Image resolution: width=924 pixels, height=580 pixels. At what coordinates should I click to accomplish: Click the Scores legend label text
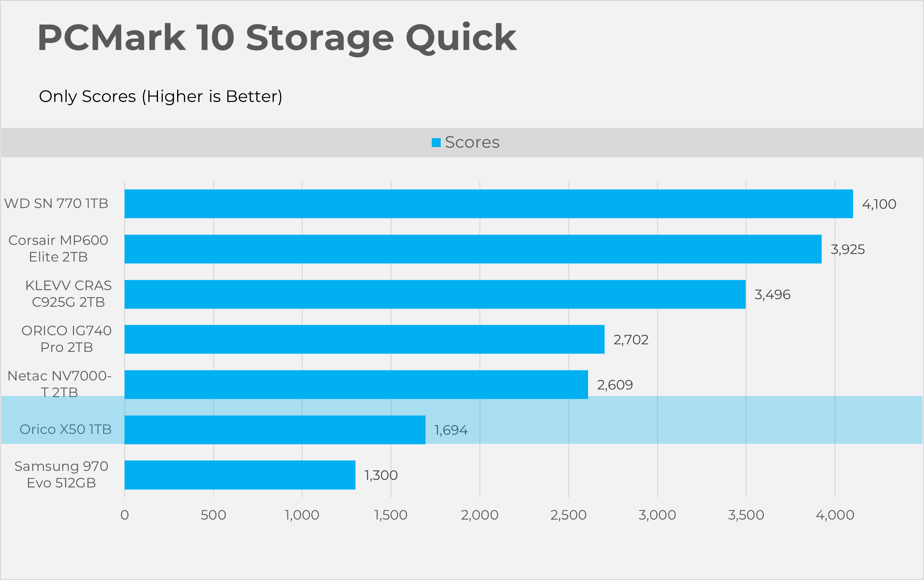tap(472, 142)
